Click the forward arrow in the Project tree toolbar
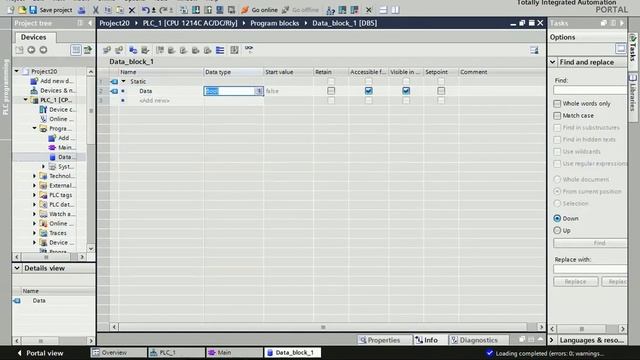The width and height of the screenshot is (640, 360). click(x=43, y=50)
